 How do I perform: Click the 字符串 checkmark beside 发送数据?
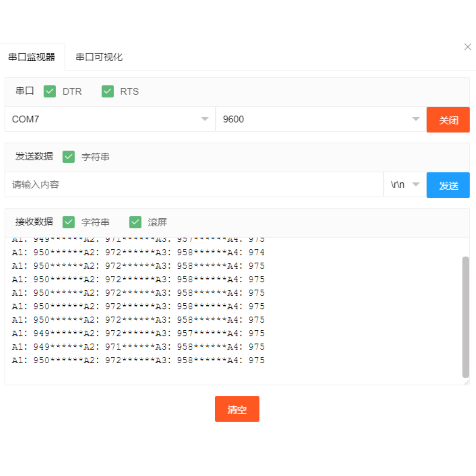click(69, 157)
